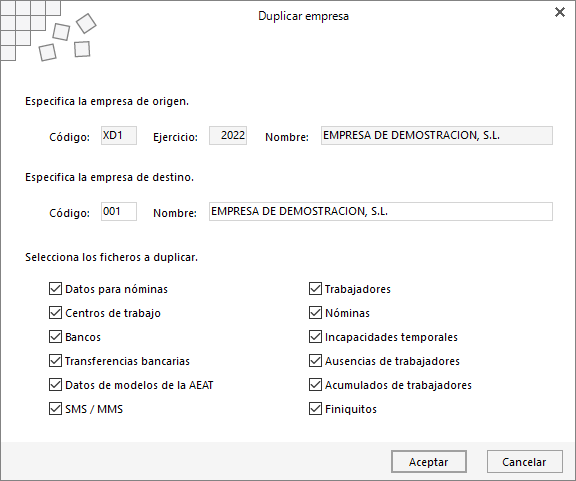
Task: Uncheck the SMS / MMS option
Action: pos(55,409)
